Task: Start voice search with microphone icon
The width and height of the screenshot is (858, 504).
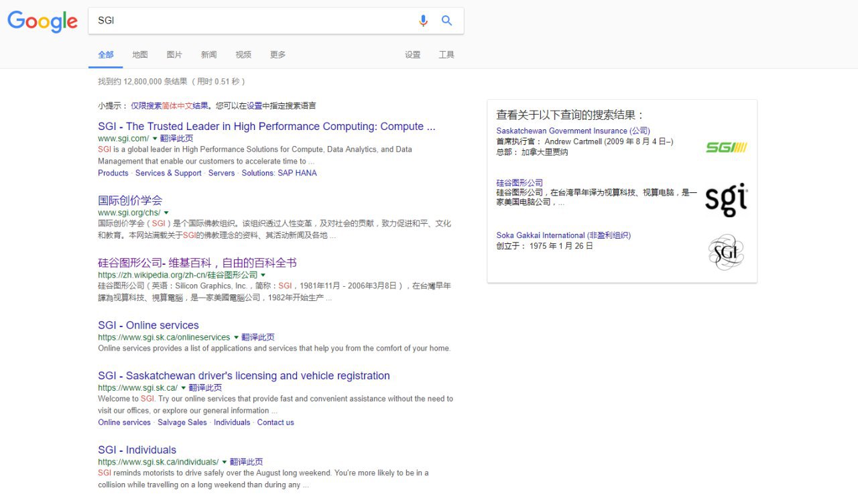Action: (423, 21)
